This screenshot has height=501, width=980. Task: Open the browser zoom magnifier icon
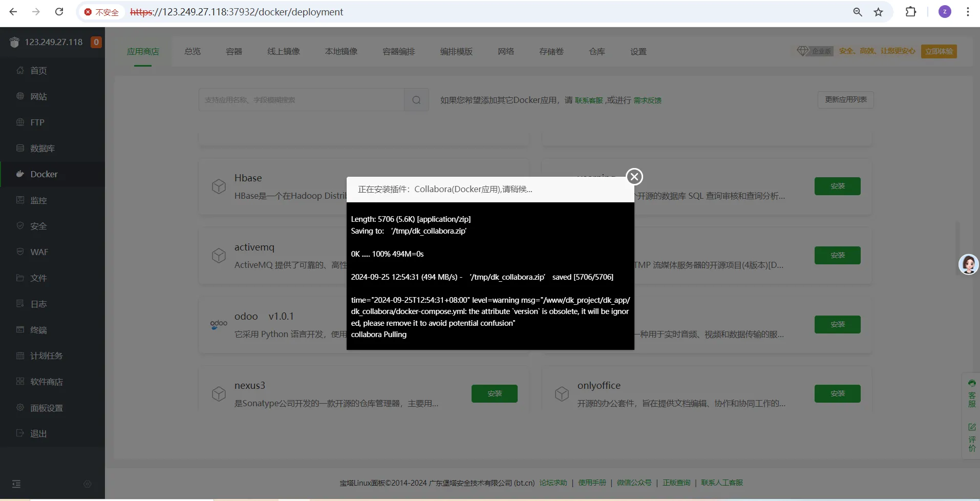click(x=858, y=12)
